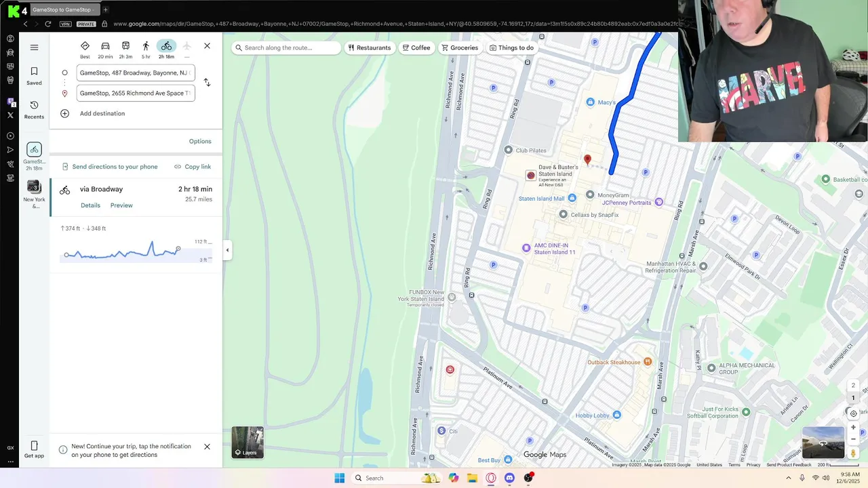Select Walking mode showing 5 hr
Image resolution: width=868 pixels, height=488 pixels.
coord(146,49)
